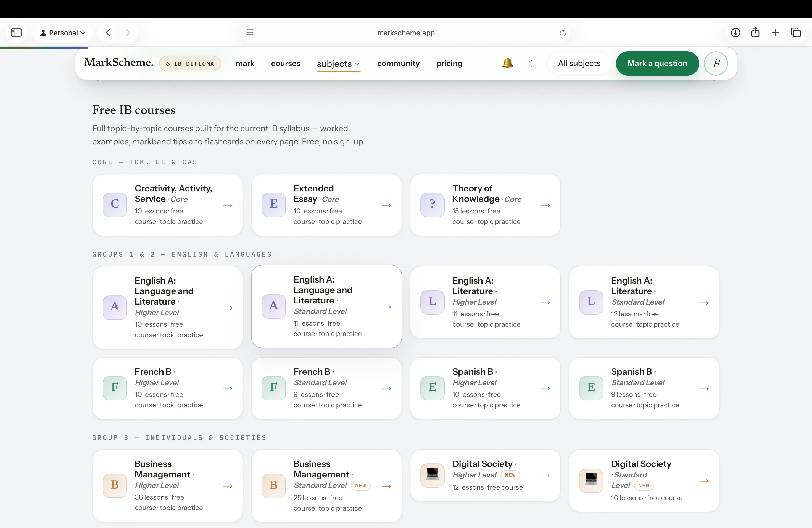
Task: Open the courses nav item
Action: (x=286, y=64)
